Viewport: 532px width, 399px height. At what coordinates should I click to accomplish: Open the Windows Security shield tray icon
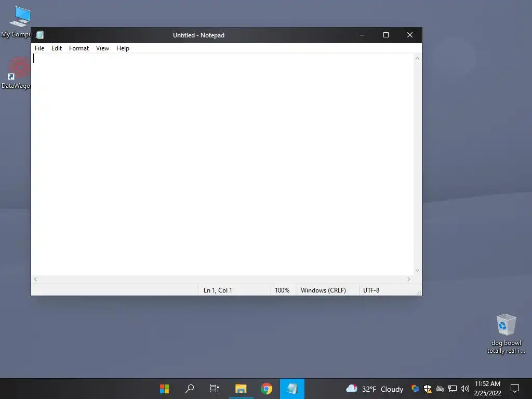coord(428,389)
